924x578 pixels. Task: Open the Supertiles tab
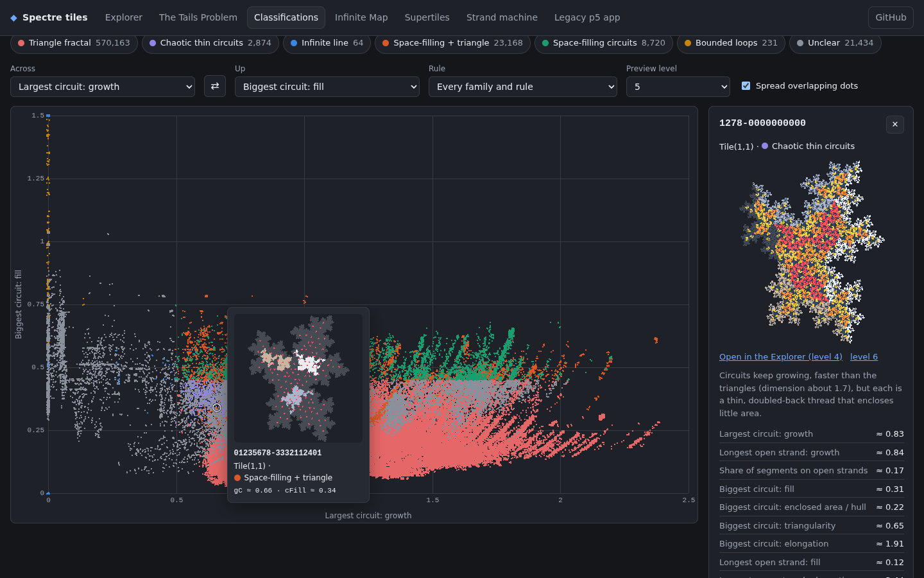coord(427,18)
